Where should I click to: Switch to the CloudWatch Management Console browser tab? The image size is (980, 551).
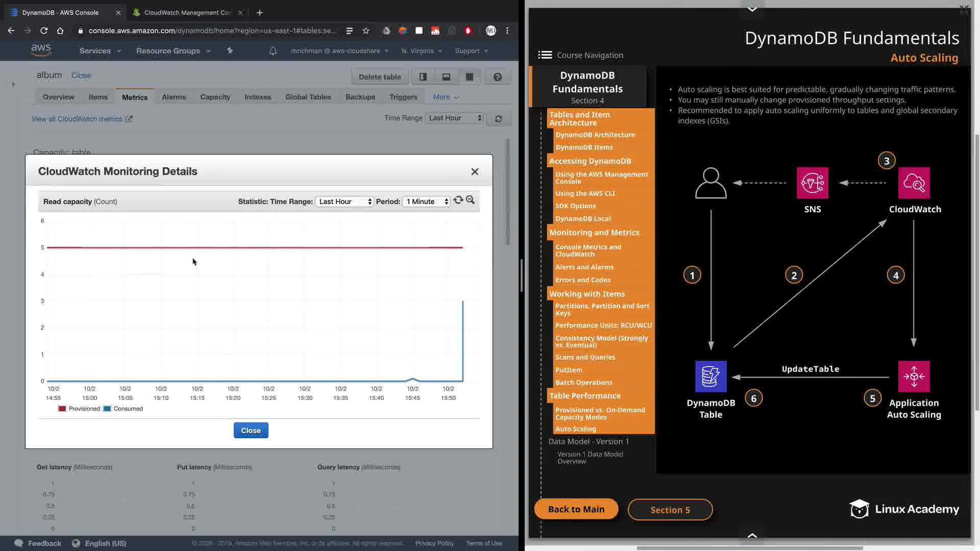tap(187, 12)
